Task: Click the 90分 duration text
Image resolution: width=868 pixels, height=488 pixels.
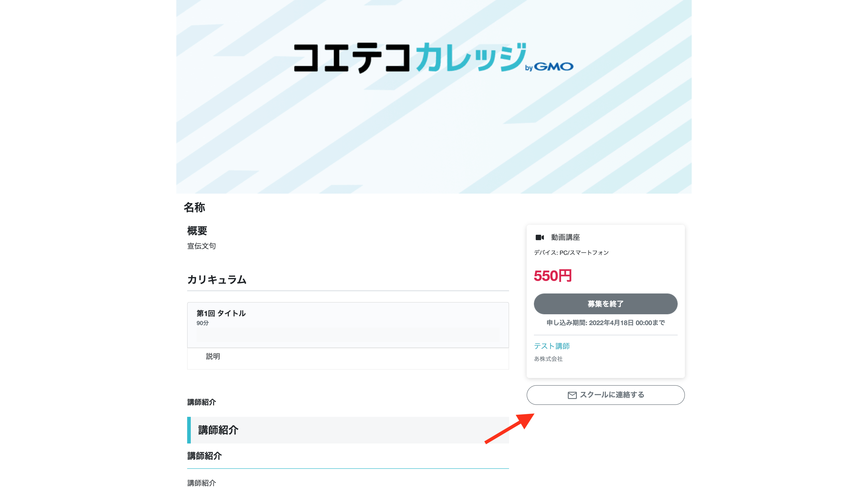Action: click(x=203, y=323)
